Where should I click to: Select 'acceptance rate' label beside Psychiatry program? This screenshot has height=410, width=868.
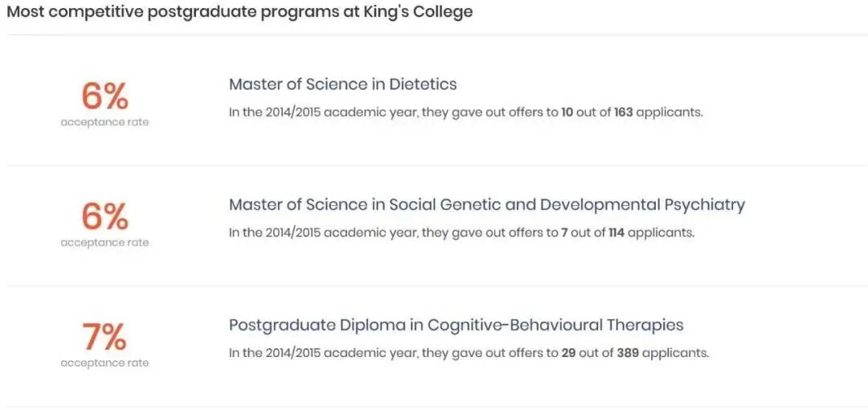coord(104,243)
